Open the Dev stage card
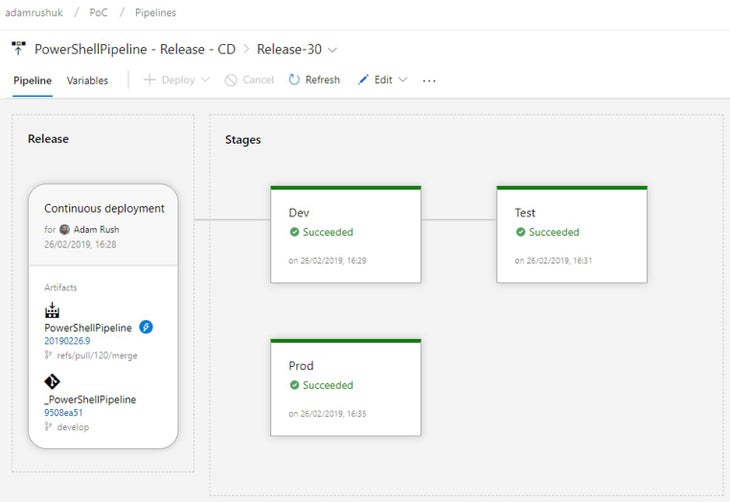This screenshot has width=730, height=502. 345,235
